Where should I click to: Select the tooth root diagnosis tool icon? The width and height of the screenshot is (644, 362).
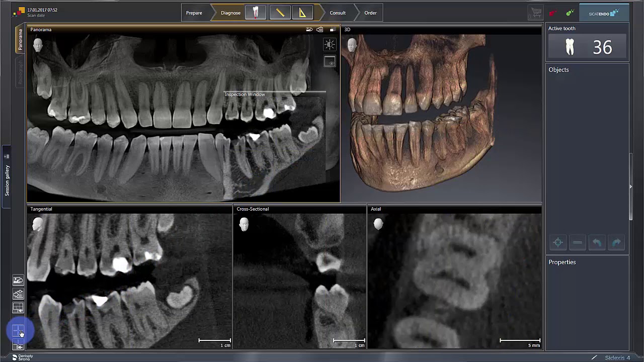256,13
